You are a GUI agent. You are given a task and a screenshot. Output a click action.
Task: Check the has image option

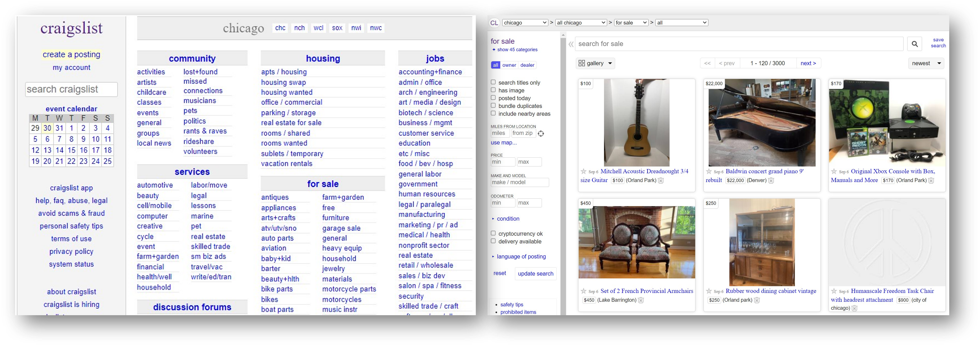(x=493, y=90)
